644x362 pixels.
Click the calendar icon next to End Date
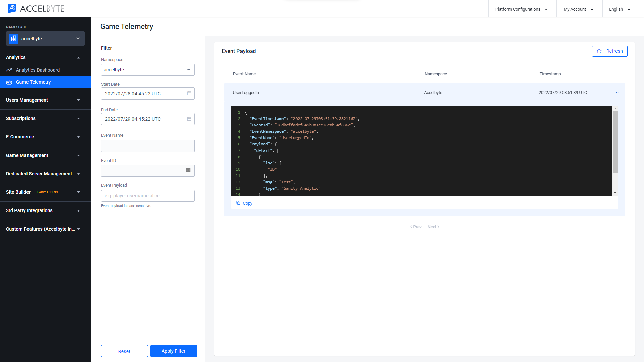pos(189,119)
